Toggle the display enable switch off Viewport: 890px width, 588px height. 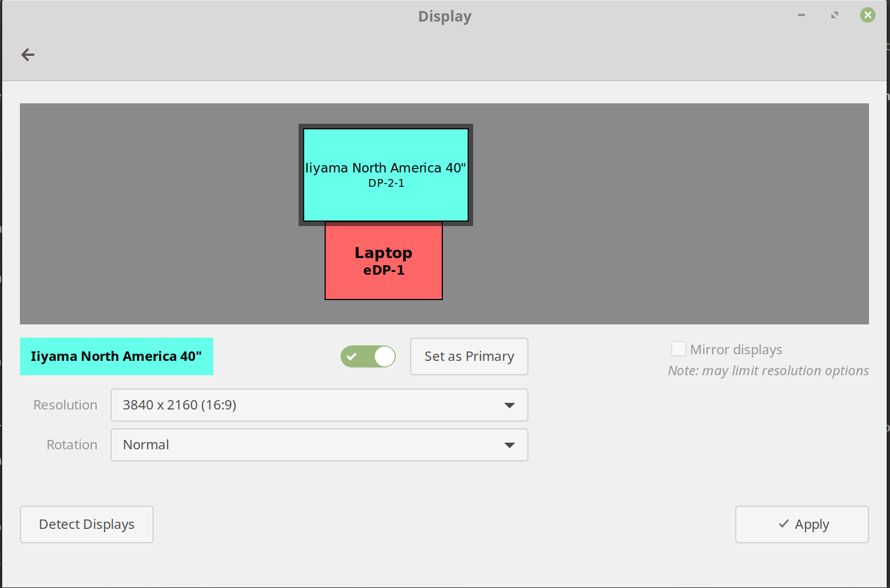point(368,356)
